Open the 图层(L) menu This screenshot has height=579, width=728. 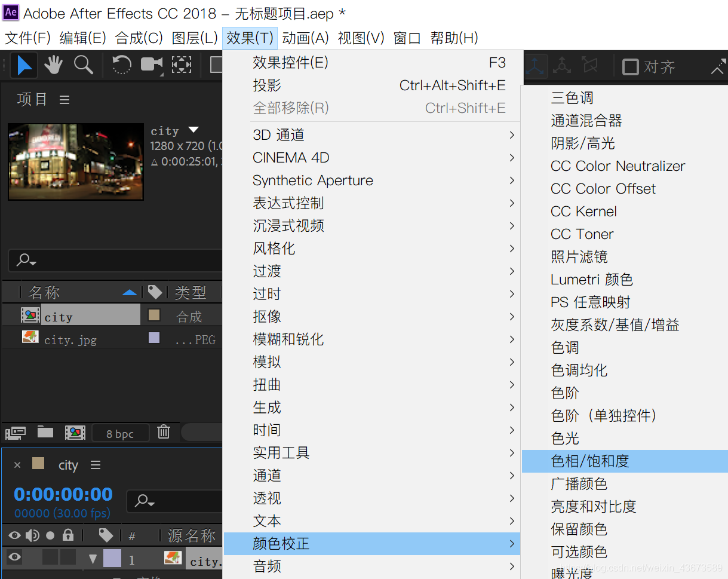coord(195,38)
